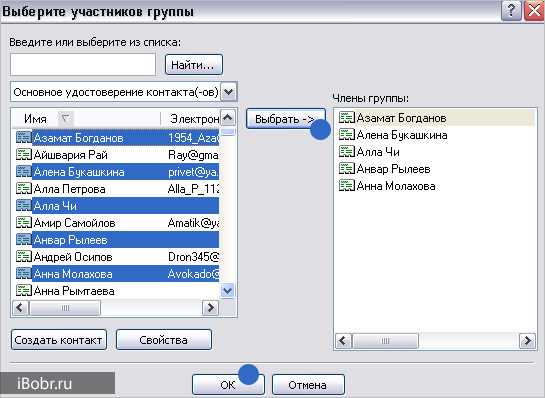
Task: Click contact list scroll down arrow
Action: tap(228, 291)
